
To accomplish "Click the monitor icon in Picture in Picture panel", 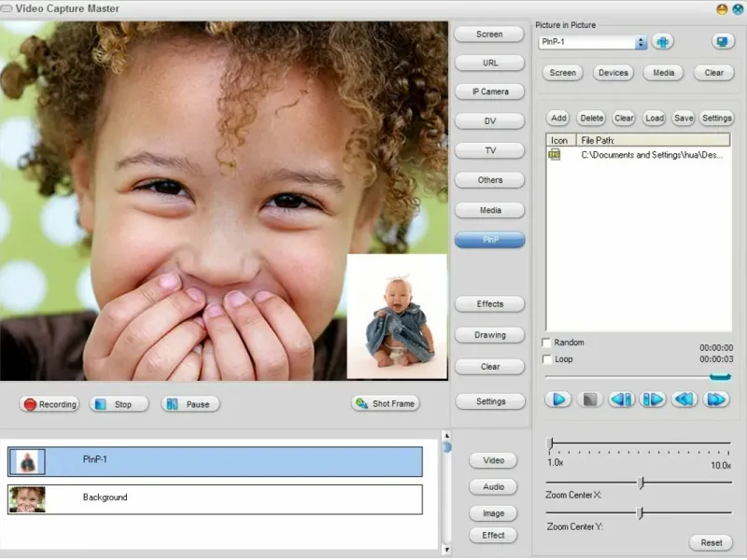I will [x=722, y=42].
